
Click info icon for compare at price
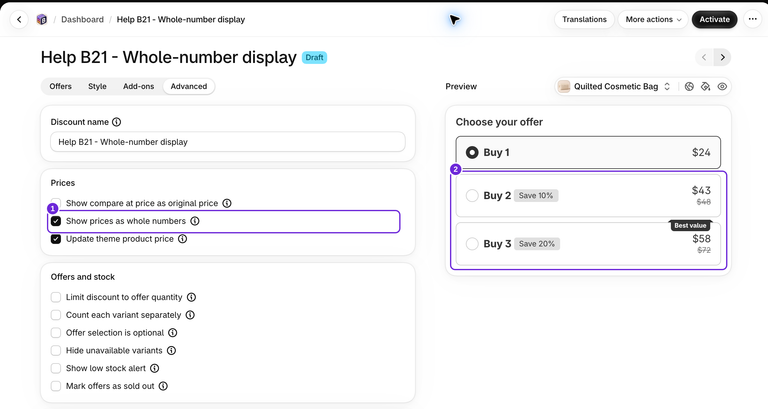click(227, 203)
